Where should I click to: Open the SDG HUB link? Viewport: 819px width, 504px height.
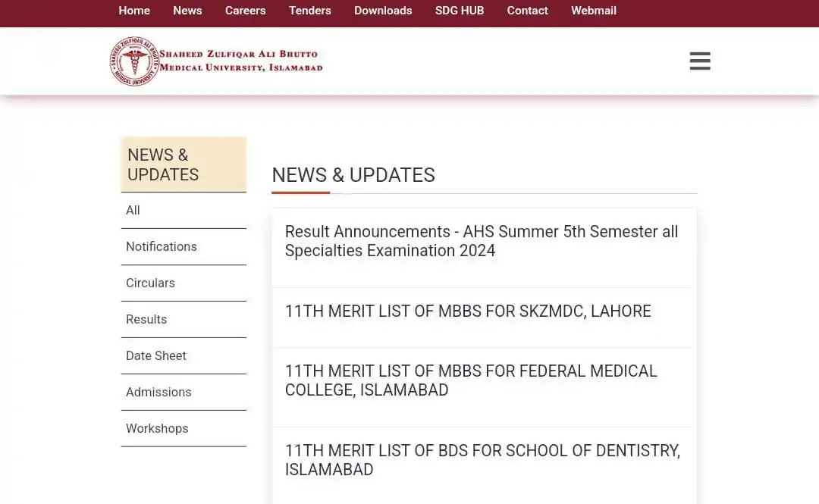[x=459, y=11]
